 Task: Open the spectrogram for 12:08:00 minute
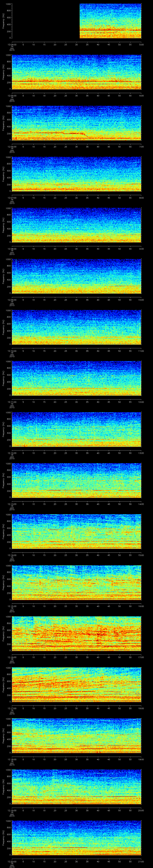tap(77, 225)
